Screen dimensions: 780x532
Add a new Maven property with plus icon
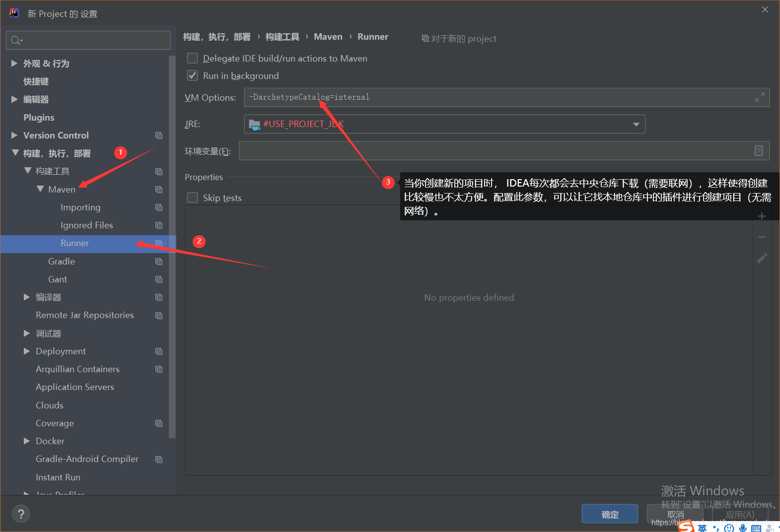[762, 216]
